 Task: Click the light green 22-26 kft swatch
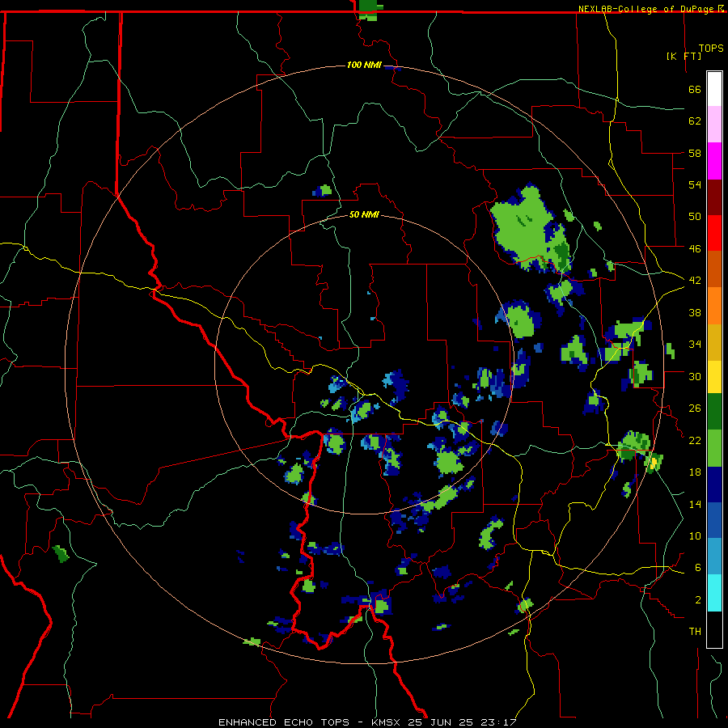714,448
